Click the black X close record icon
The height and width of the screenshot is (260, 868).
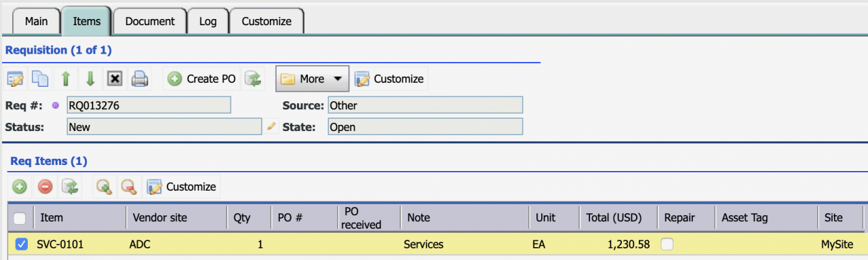point(115,79)
